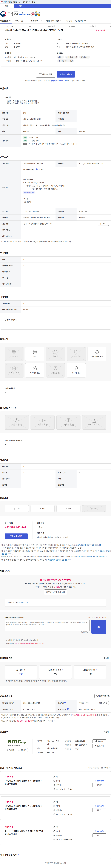Jump to 전형방법 section tab
The width and height of the screenshot is (111, 868).
click(x=93, y=26)
